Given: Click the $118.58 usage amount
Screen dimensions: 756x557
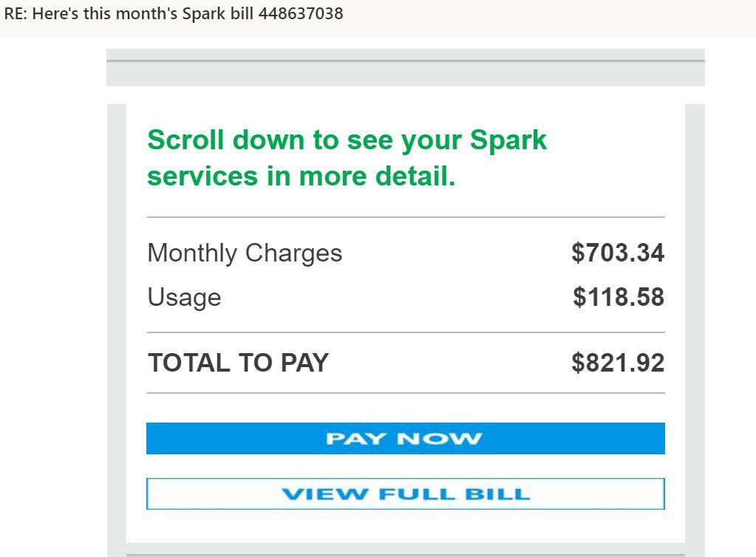Looking at the screenshot, I should tap(619, 297).
